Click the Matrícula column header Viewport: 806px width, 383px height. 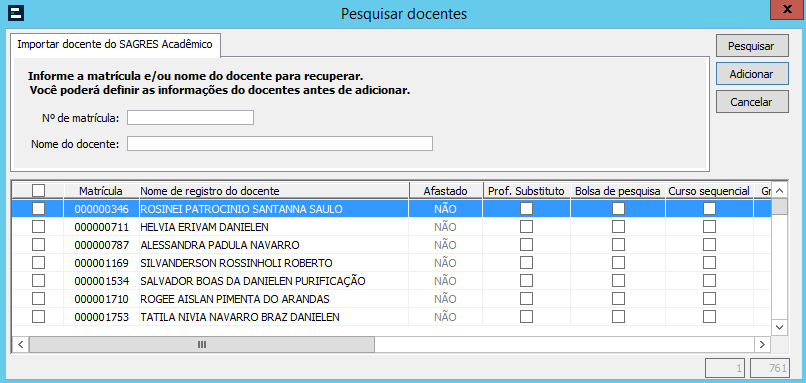point(101,191)
